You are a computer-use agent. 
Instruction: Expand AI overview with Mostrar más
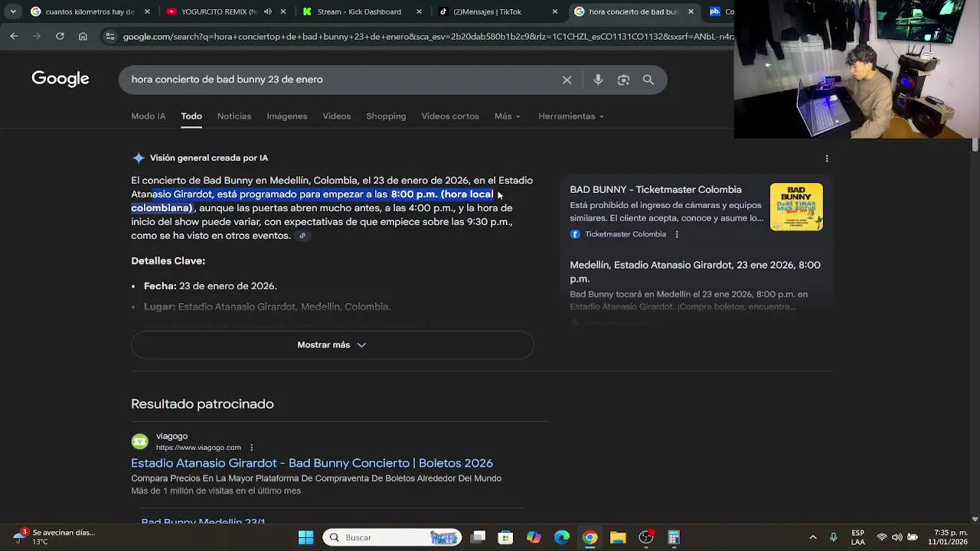click(332, 345)
